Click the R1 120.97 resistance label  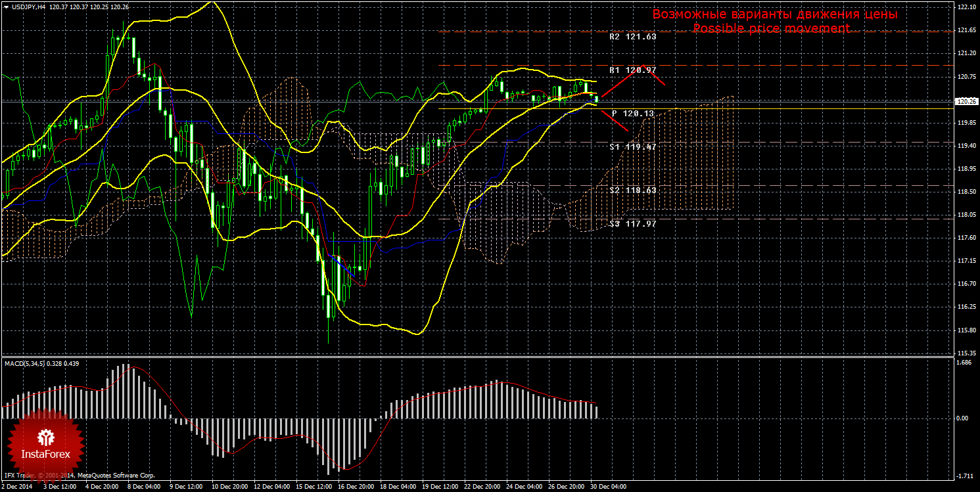(632, 70)
